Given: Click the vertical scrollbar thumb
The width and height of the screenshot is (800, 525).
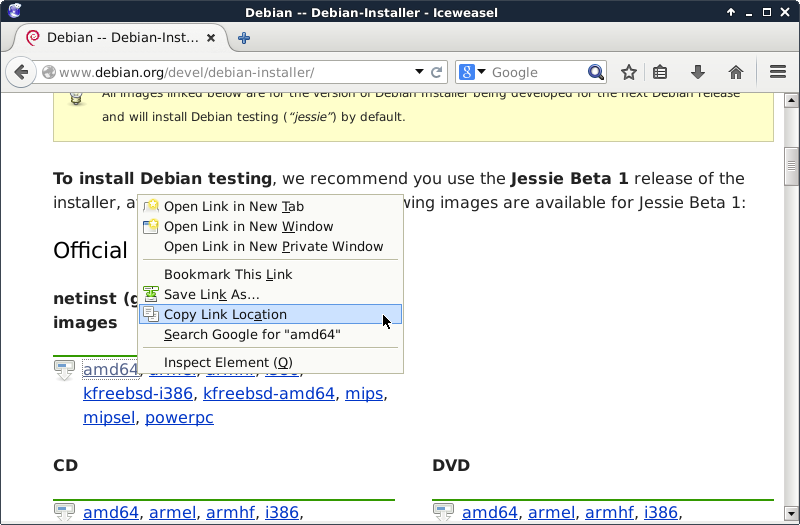Looking at the screenshot, I should coord(791,165).
